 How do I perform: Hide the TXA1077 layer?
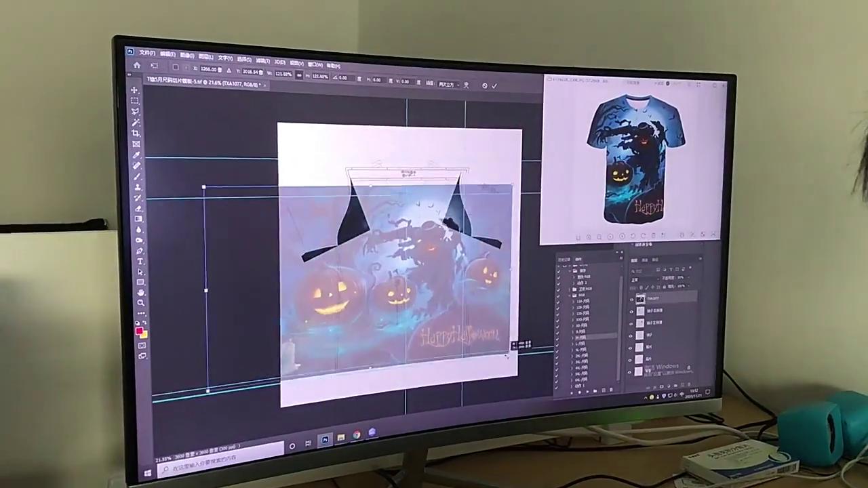pos(631,300)
